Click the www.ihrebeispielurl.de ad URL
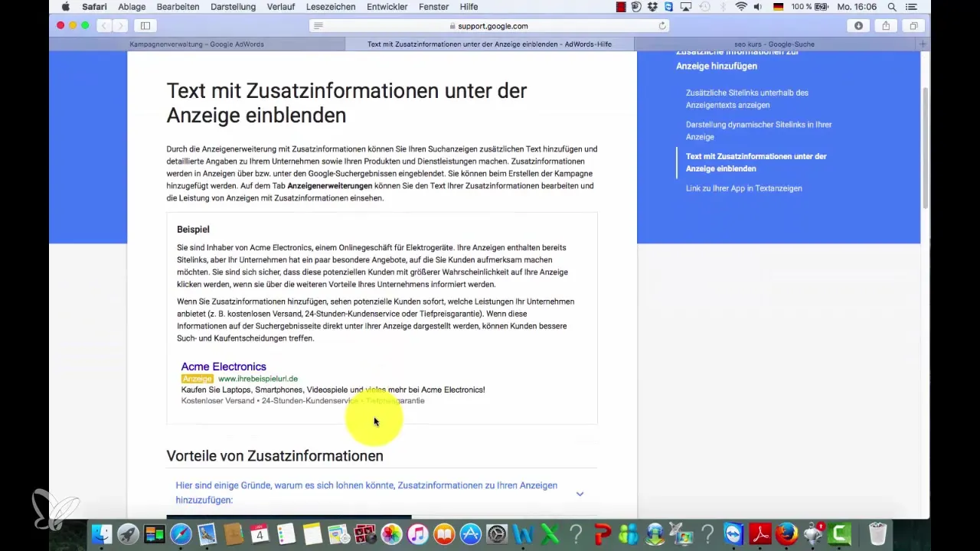The height and width of the screenshot is (551, 980). click(x=258, y=379)
